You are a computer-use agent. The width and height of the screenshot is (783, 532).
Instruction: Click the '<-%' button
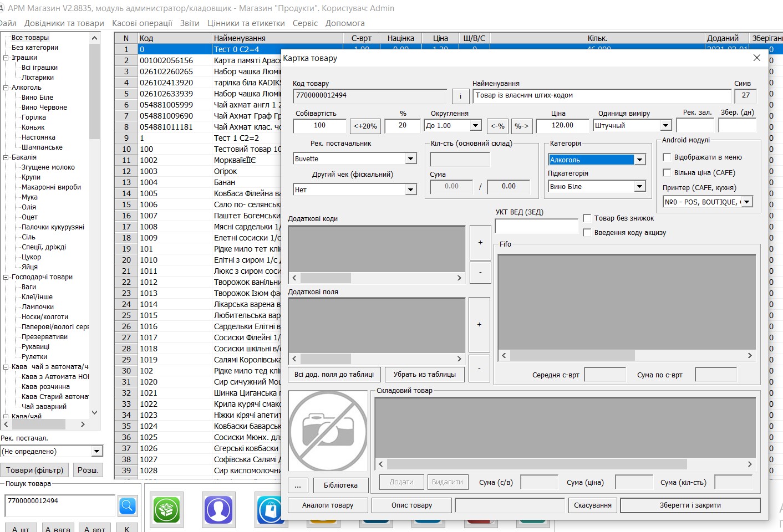(497, 126)
